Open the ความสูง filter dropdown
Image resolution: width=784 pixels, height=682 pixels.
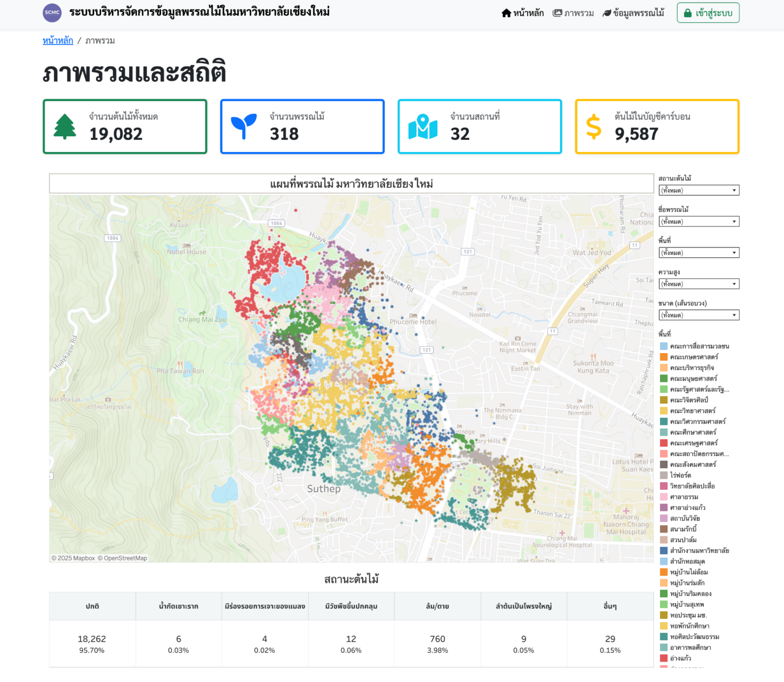pyautogui.click(x=698, y=284)
